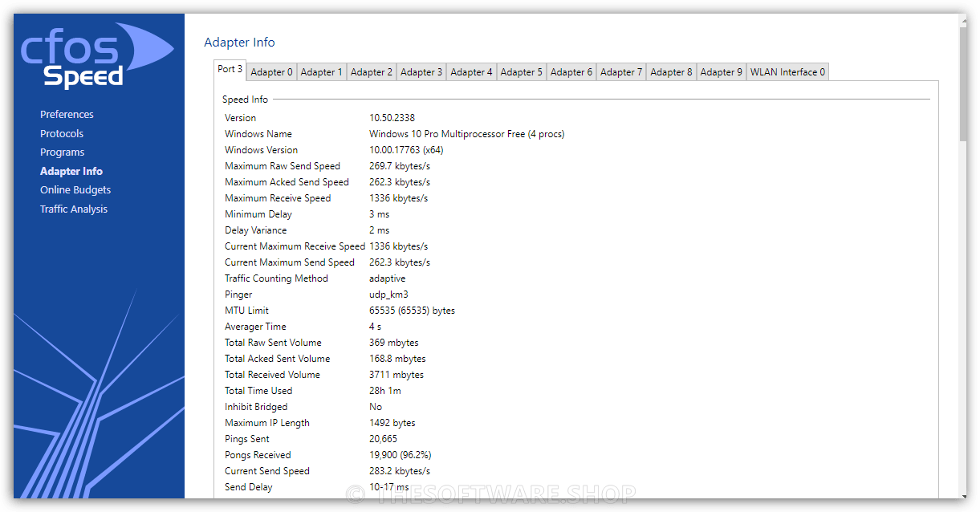Select Adapter Info in sidebar
This screenshot has width=980, height=512.
click(71, 172)
